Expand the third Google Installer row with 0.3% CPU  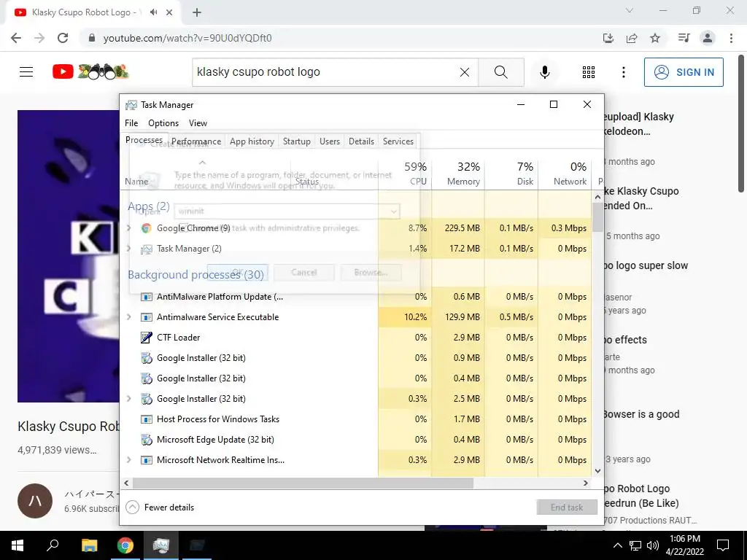(x=128, y=399)
